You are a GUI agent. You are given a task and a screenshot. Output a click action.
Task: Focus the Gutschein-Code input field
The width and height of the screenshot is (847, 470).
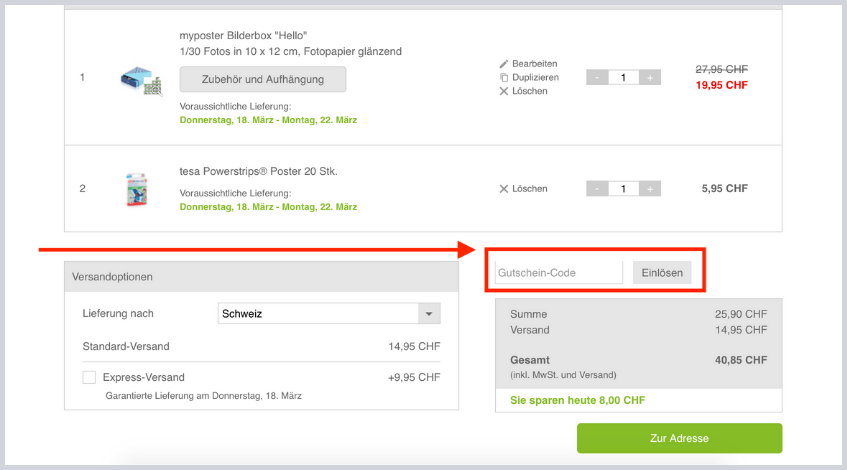pos(558,272)
